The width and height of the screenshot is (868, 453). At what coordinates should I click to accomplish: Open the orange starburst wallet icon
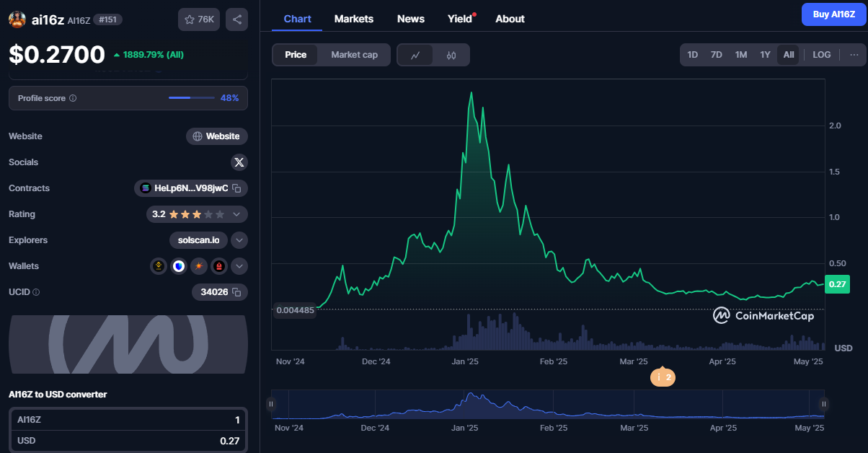point(199,266)
